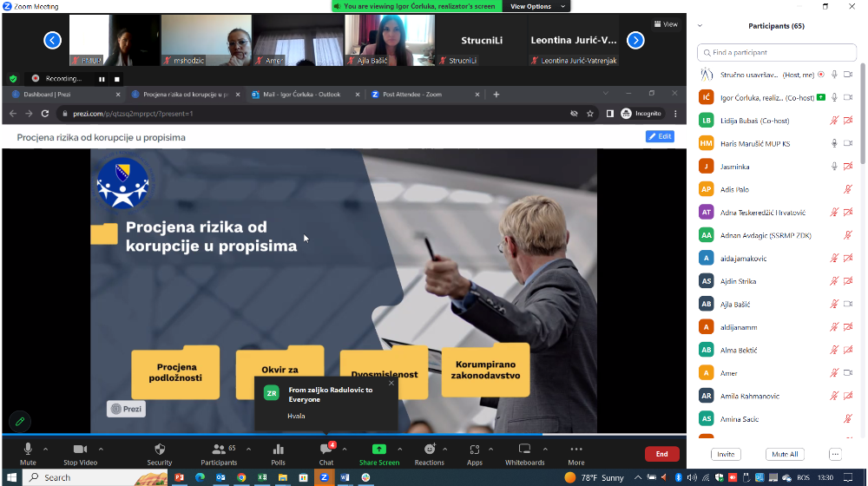Close the chat notification from zeljko Radulovic
This screenshot has height=486, width=868.
click(x=391, y=383)
